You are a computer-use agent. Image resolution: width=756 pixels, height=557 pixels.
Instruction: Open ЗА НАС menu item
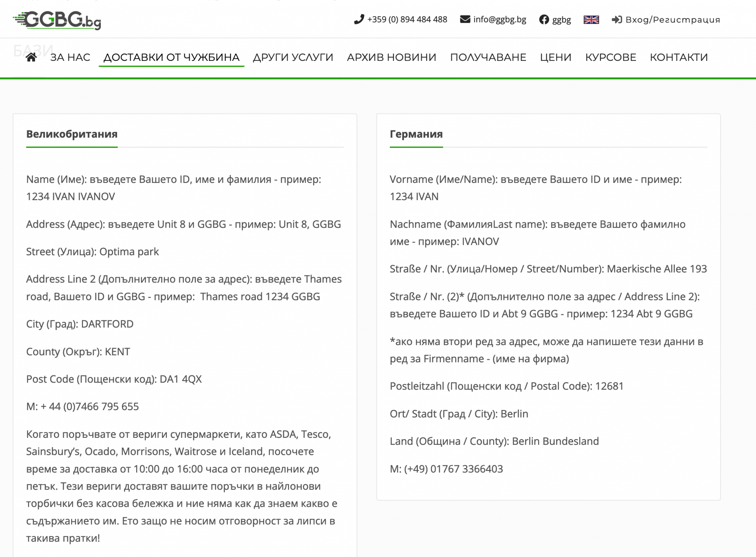pos(70,57)
